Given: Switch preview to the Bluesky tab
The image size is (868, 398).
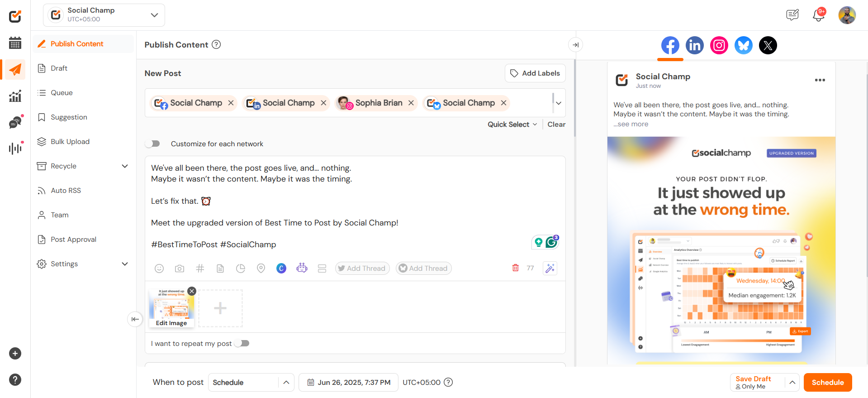Looking at the screenshot, I should click(744, 45).
